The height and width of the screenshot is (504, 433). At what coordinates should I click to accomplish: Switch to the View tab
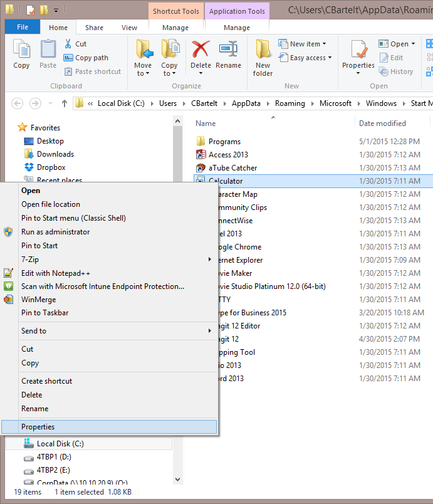coord(129,28)
